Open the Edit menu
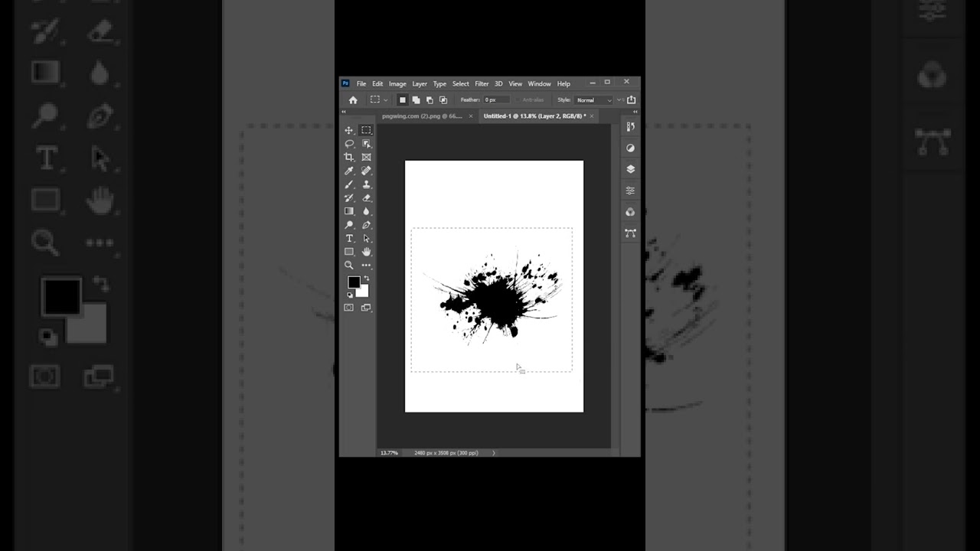Screen dimensions: 980x551 tap(377, 83)
